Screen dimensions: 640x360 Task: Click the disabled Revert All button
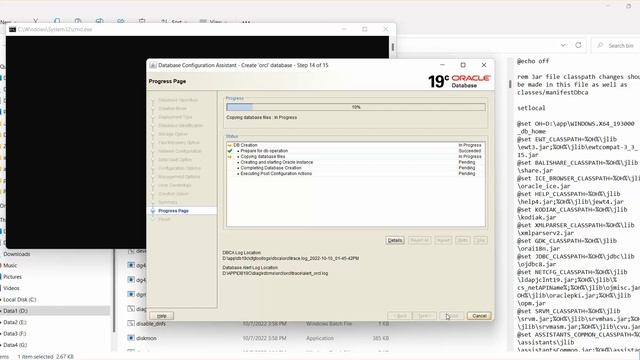pos(419,240)
